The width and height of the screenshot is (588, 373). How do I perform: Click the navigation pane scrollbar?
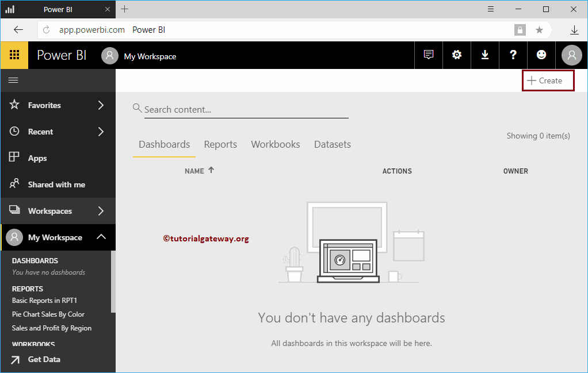tap(113, 281)
